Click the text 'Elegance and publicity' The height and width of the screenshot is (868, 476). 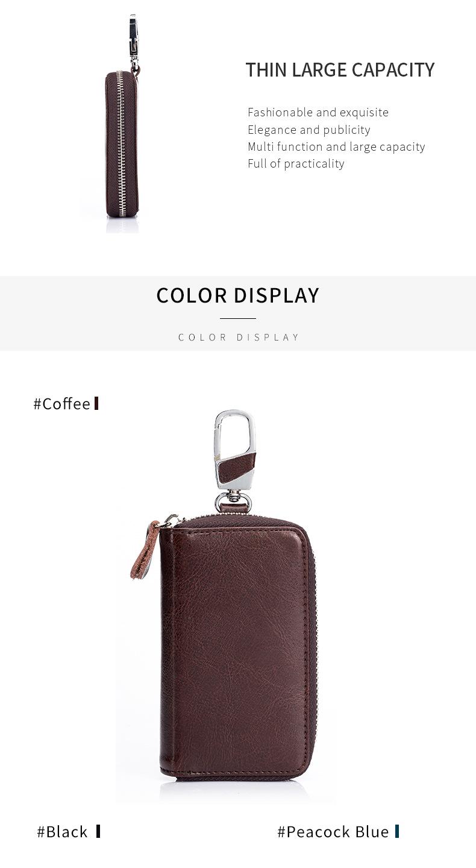click(x=308, y=130)
